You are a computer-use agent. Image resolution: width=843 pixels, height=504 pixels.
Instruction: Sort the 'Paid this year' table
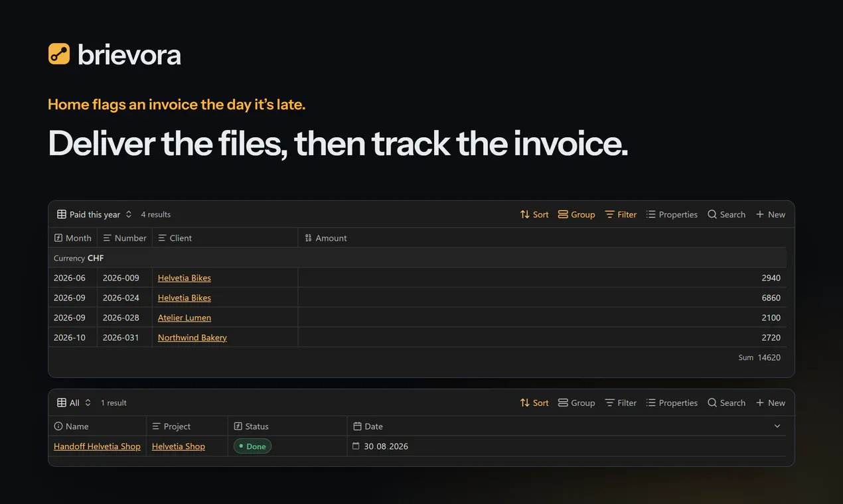[534, 215]
